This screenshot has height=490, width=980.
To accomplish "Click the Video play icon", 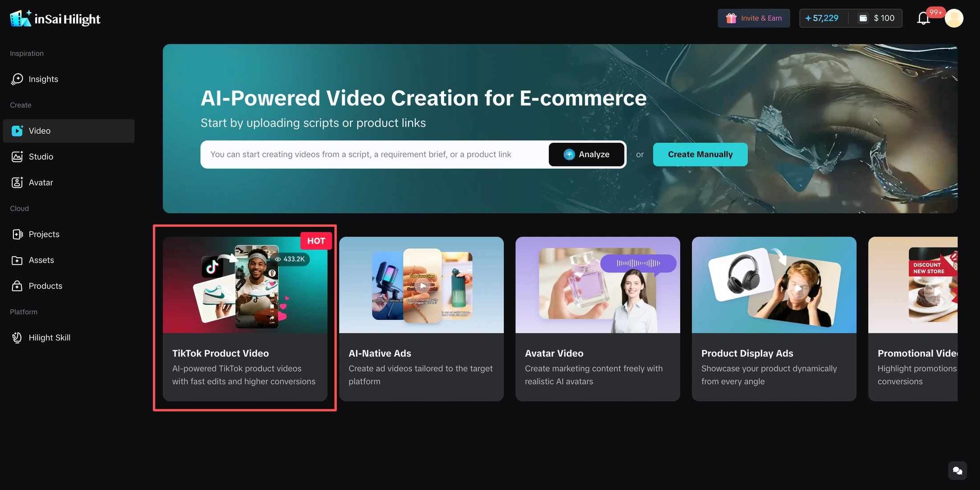I will (x=17, y=131).
